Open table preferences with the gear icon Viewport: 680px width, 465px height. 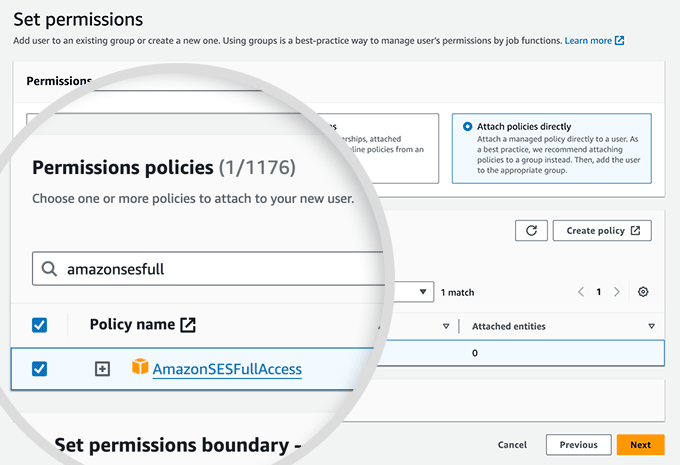tap(643, 292)
